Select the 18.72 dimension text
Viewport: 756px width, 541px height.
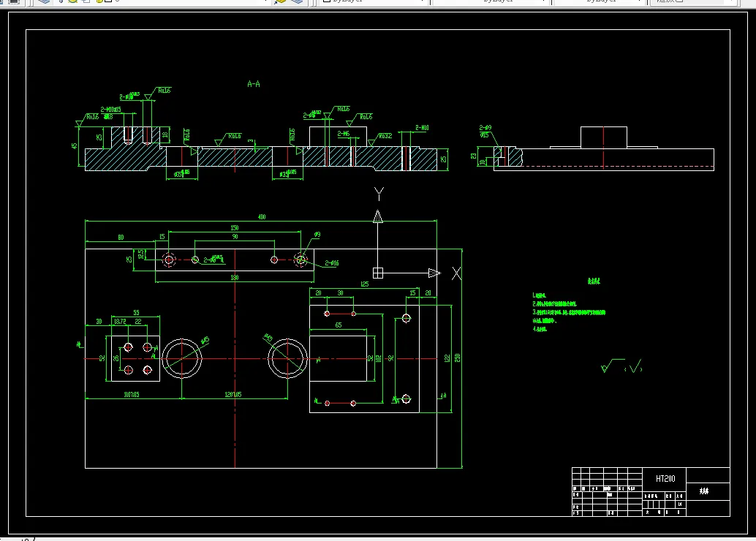(x=120, y=322)
